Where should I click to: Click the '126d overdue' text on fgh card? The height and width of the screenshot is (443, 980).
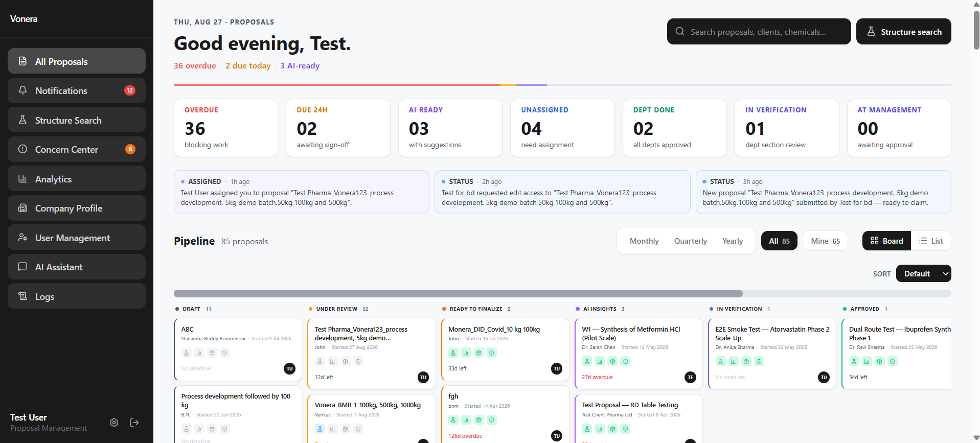coord(465,436)
